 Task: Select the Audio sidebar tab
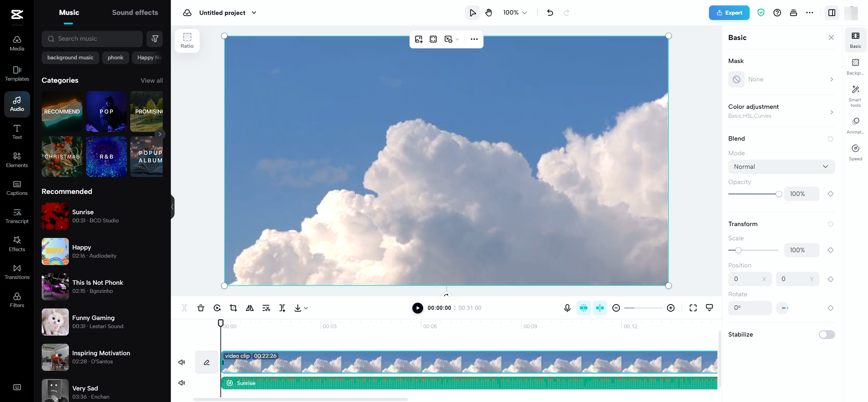coord(17,104)
